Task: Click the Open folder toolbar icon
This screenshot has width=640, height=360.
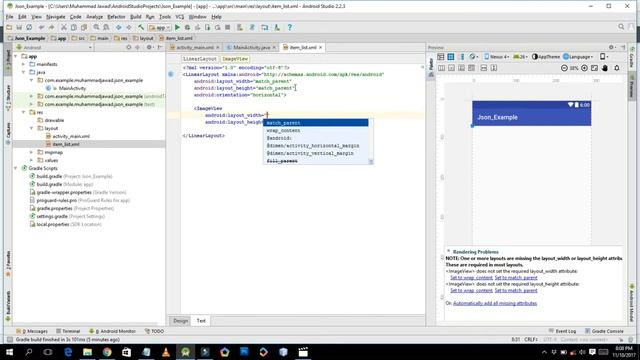Action: [9, 27]
